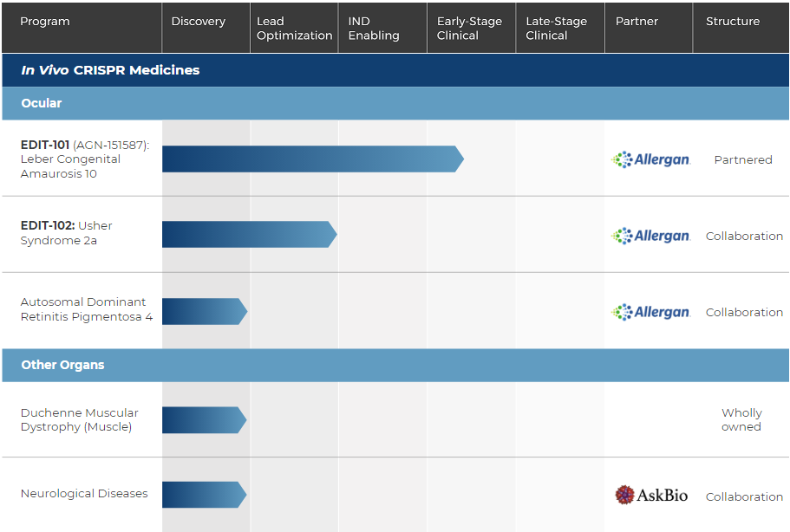Select the Lead Optimization column header
The image size is (790, 532).
click(x=294, y=28)
